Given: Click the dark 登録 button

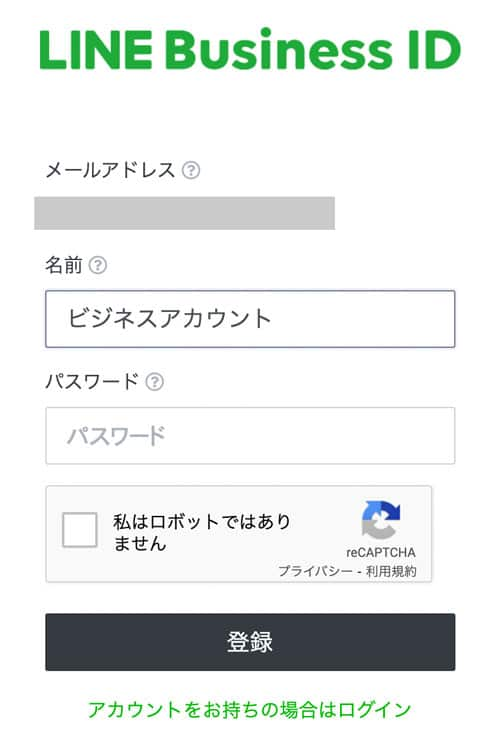Looking at the screenshot, I should point(250,642).
